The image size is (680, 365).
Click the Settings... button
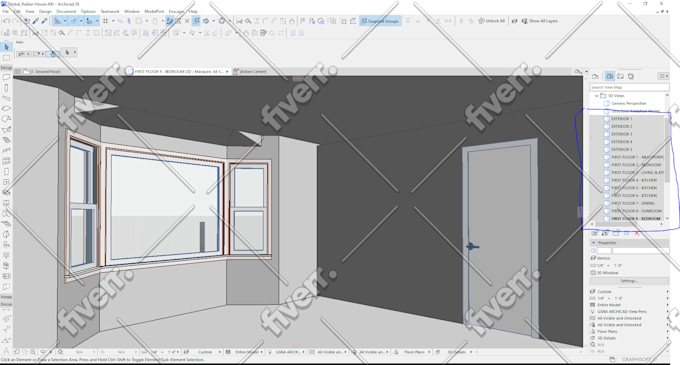coord(629,281)
